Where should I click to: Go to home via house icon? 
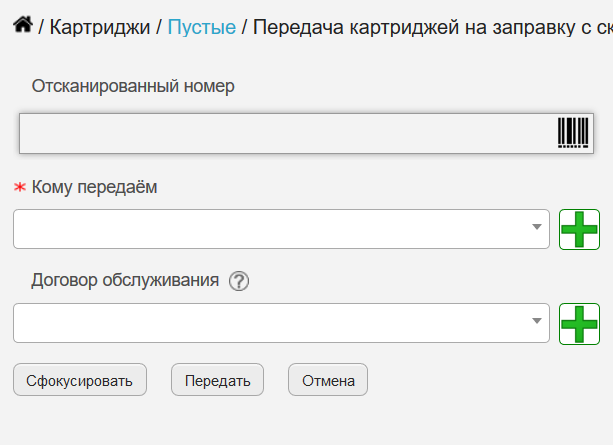pos(23,25)
